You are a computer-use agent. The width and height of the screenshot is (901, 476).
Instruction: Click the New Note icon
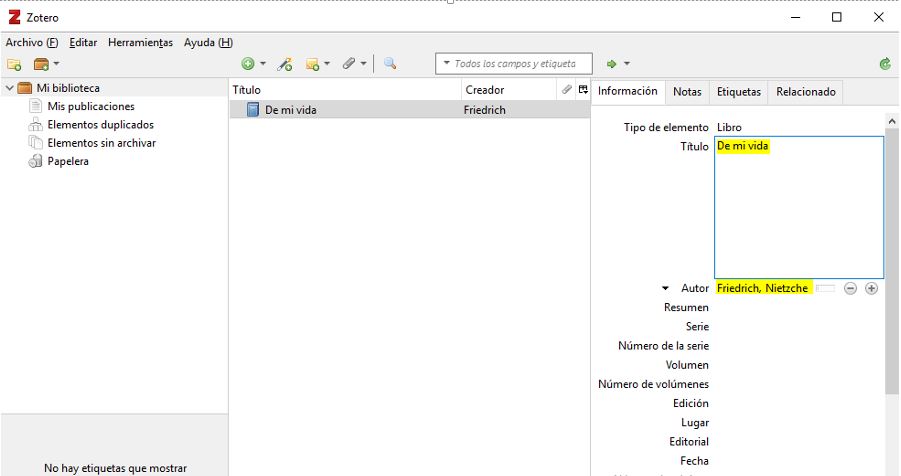314,64
